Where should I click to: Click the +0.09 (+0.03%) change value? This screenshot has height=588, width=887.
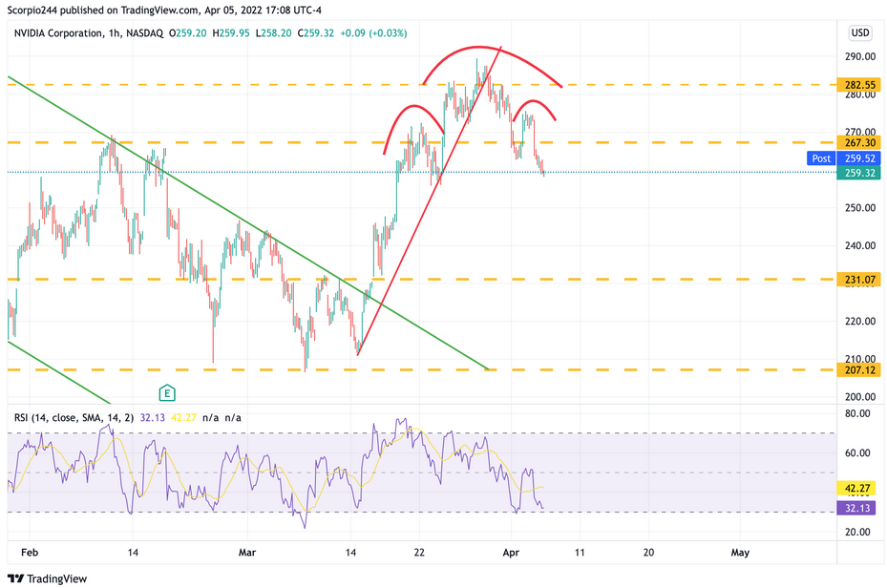(373, 33)
